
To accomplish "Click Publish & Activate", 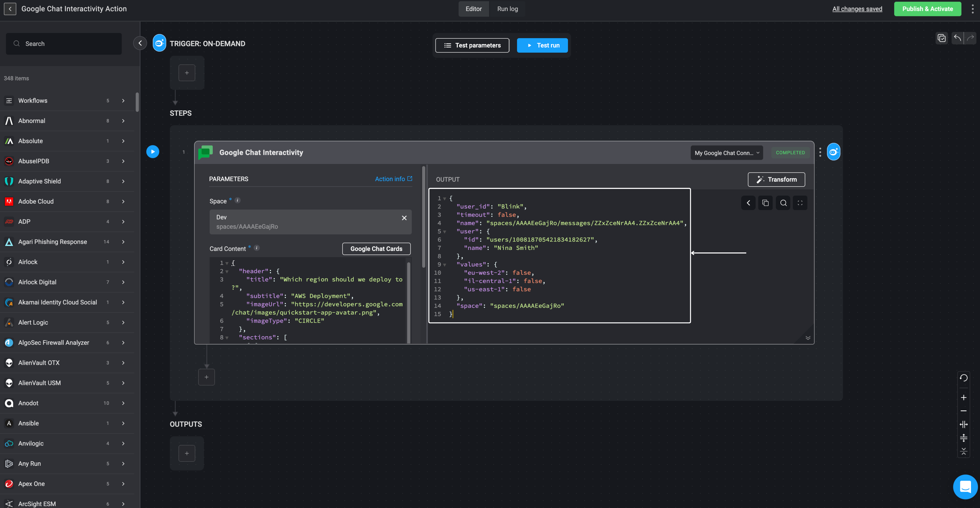I will [928, 9].
